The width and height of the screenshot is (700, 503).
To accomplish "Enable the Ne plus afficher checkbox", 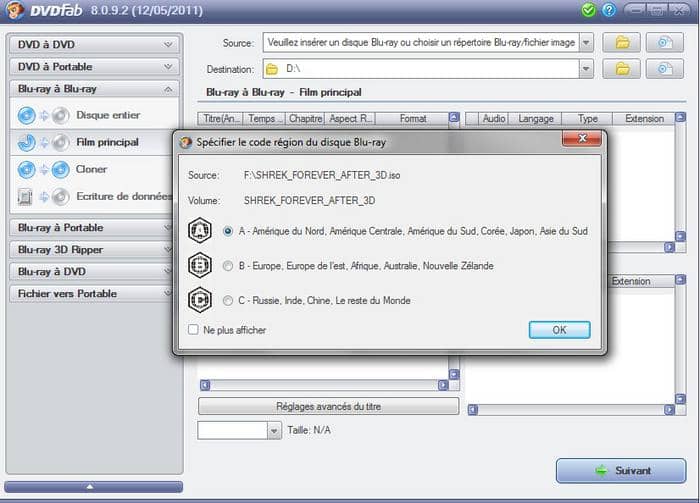I will coord(194,330).
